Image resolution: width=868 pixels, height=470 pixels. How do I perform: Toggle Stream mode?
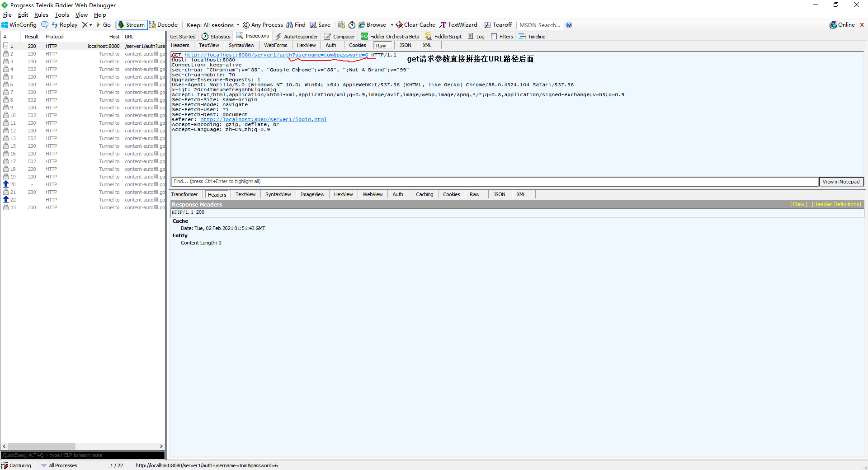pos(132,25)
